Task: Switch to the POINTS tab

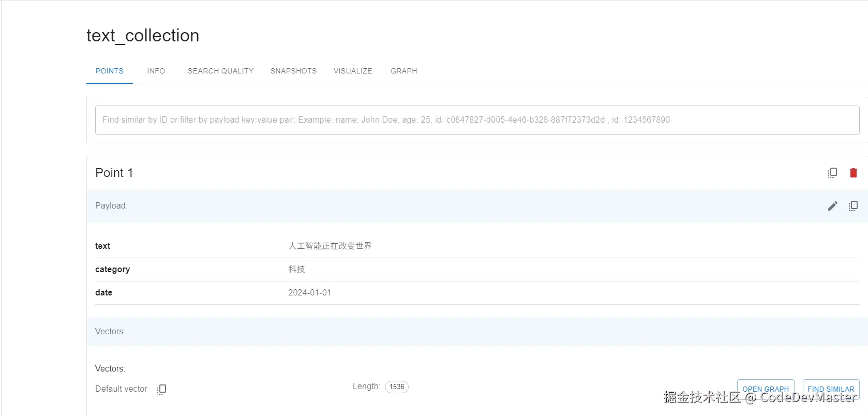Action: pyautogui.click(x=110, y=71)
